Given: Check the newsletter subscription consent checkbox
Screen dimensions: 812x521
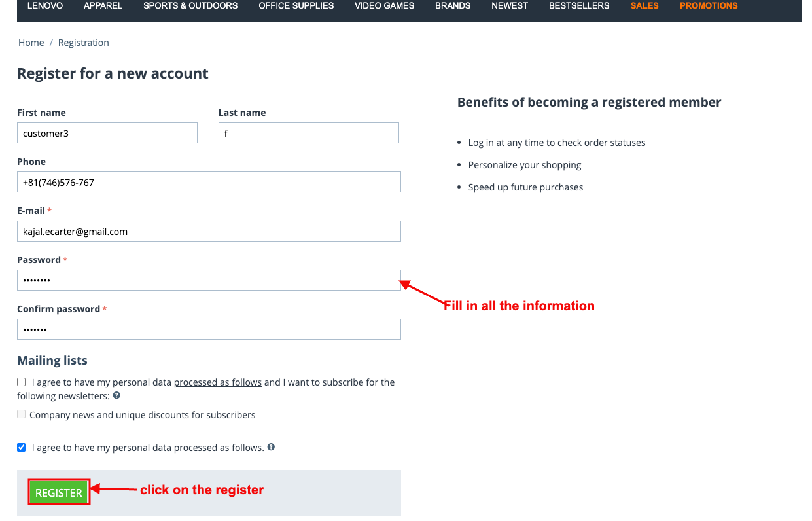Looking at the screenshot, I should pyautogui.click(x=22, y=382).
